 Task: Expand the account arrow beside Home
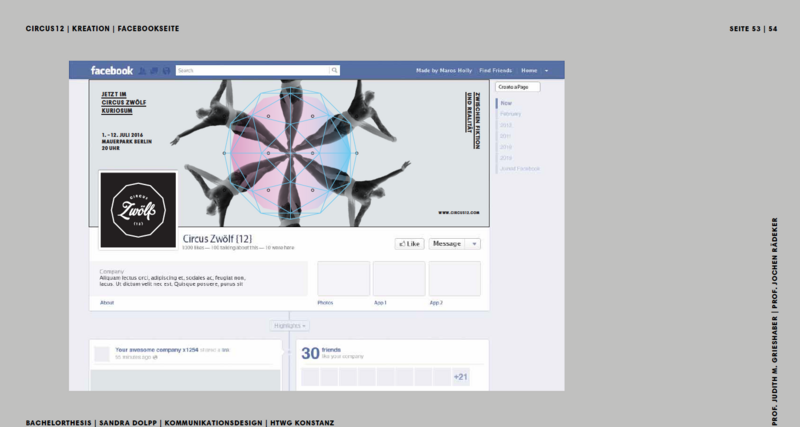(546, 71)
